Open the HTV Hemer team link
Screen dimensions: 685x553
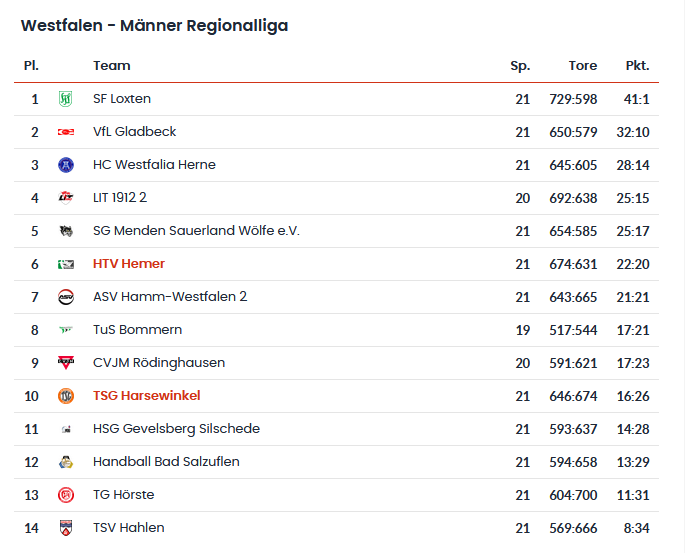click(x=129, y=264)
